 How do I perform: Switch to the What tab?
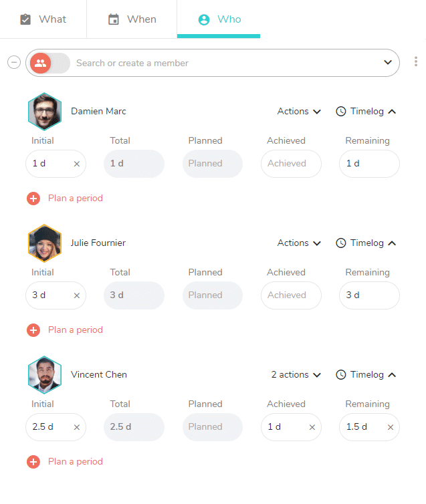43,19
